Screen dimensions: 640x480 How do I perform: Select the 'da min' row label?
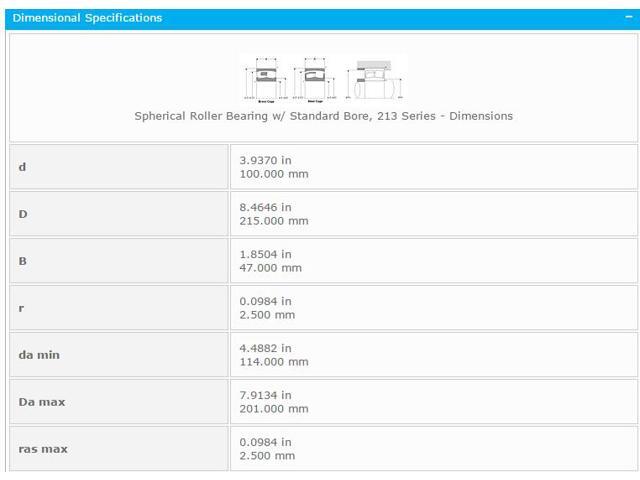[x=39, y=355]
